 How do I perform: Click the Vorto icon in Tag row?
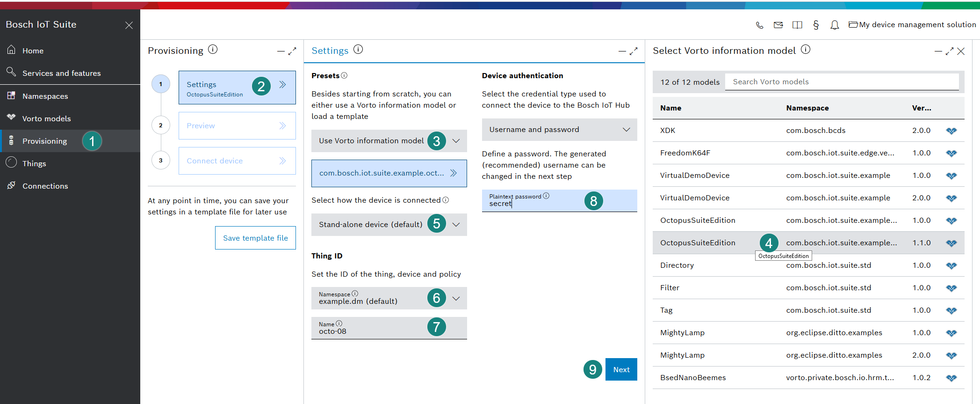(951, 310)
